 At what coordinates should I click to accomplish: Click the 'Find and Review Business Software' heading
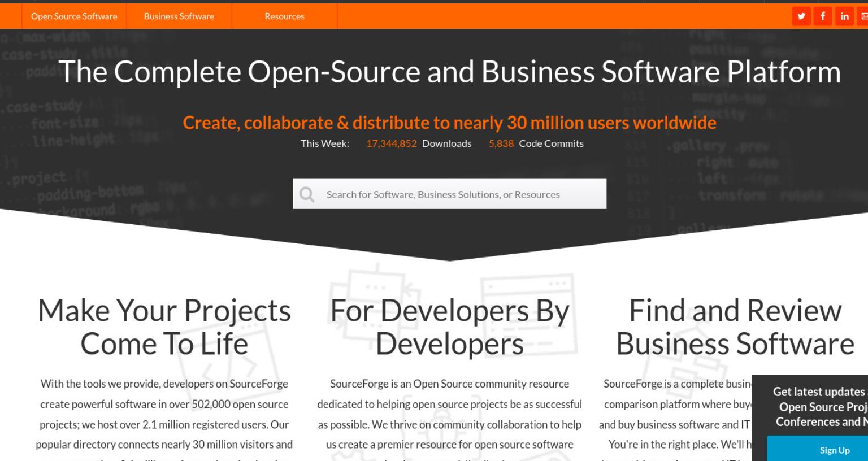[735, 327]
